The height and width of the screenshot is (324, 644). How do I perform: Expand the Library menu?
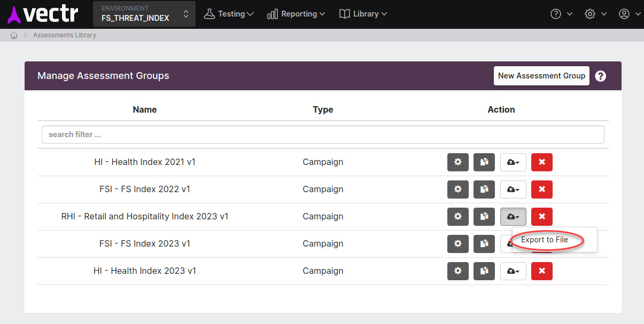363,14
